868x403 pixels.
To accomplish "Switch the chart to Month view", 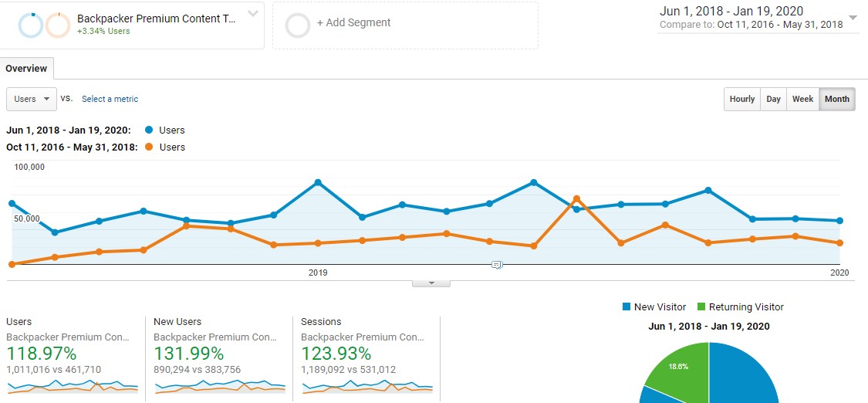I will coord(836,99).
